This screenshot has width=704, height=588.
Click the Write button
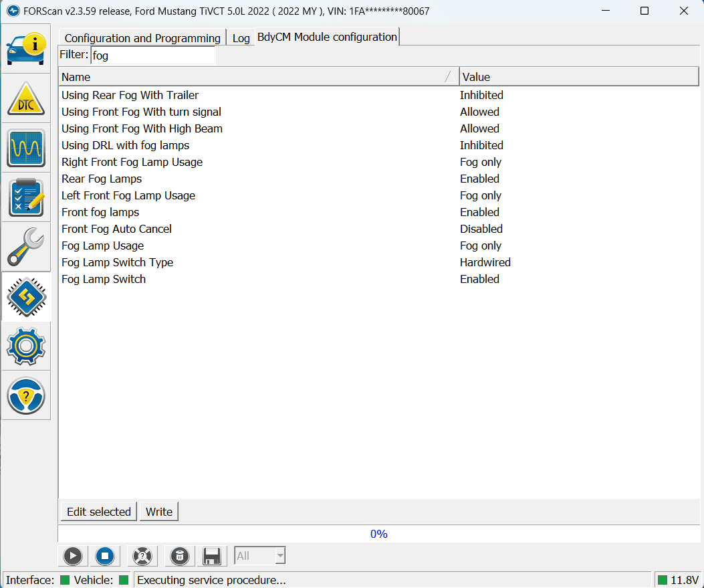click(159, 512)
